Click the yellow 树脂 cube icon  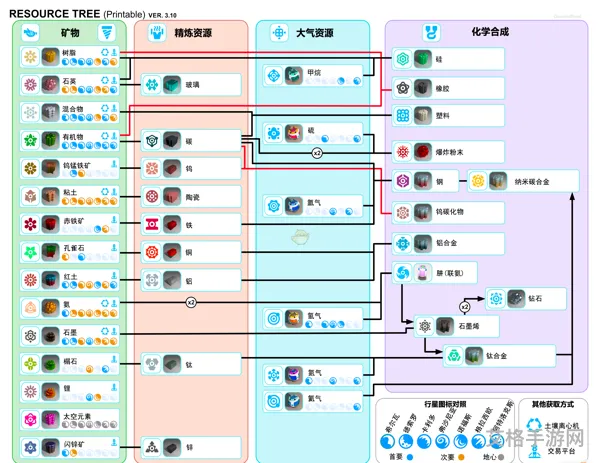pyautogui.click(x=50, y=57)
